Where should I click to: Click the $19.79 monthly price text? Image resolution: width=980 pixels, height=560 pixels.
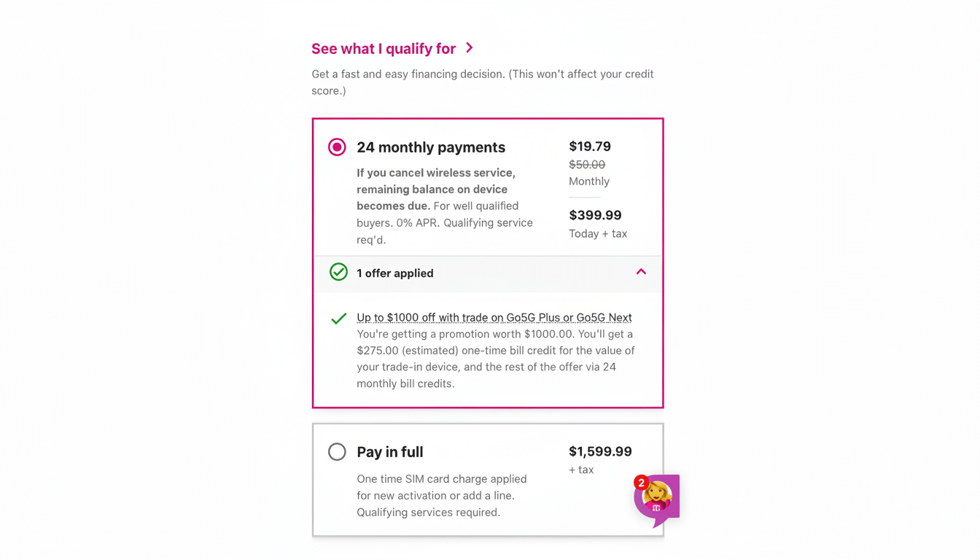click(x=590, y=146)
